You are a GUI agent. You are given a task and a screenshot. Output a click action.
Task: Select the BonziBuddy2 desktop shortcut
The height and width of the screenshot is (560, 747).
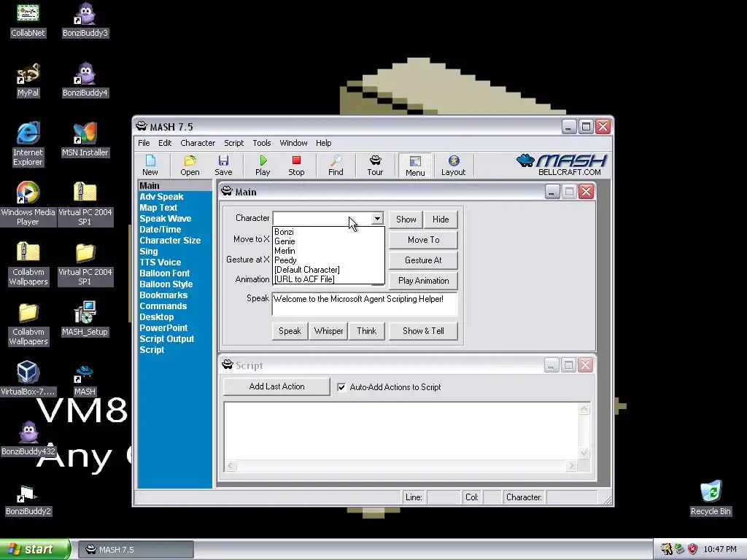click(x=28, y=500)
